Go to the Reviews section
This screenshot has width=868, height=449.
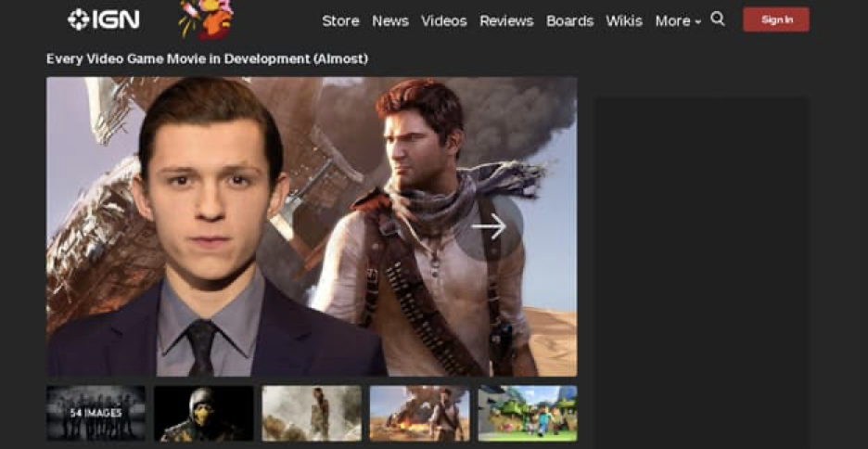pos(506,21)
